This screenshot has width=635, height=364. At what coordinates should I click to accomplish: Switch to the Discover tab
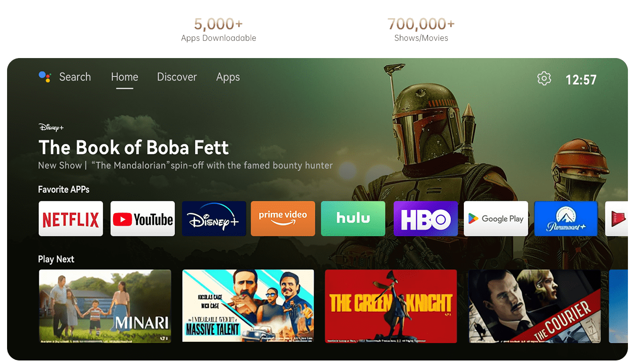177,77
